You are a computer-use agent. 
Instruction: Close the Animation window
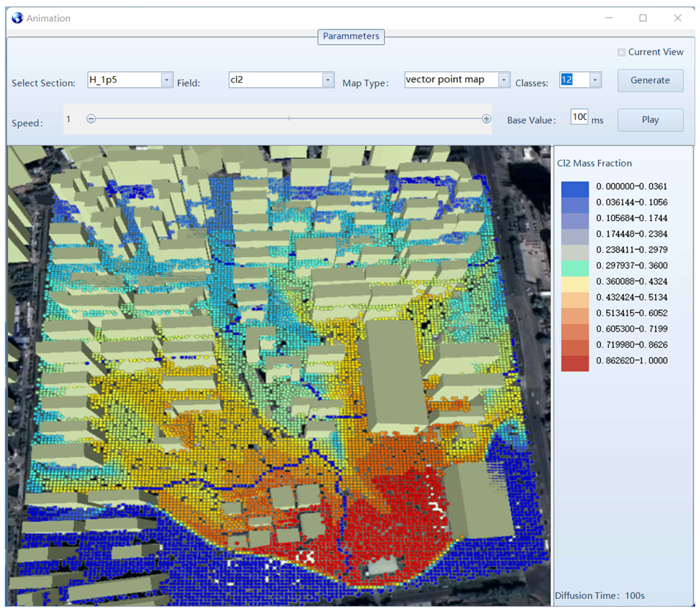[677, 18]
